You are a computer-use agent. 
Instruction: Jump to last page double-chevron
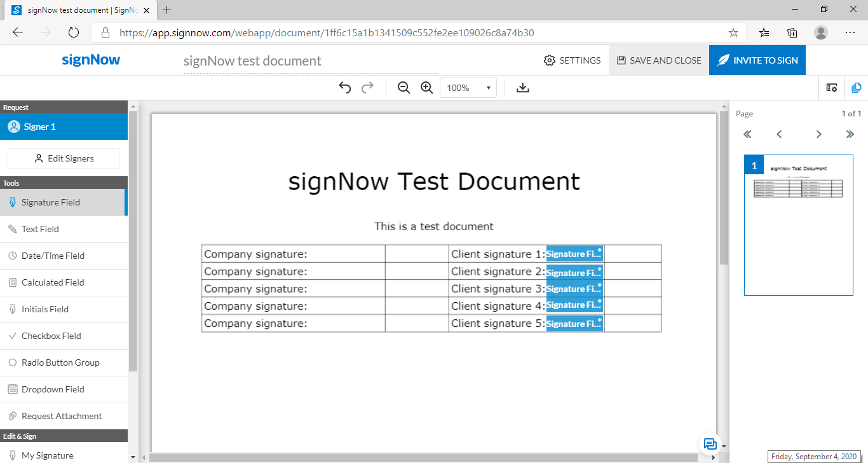tap(850, 134)
